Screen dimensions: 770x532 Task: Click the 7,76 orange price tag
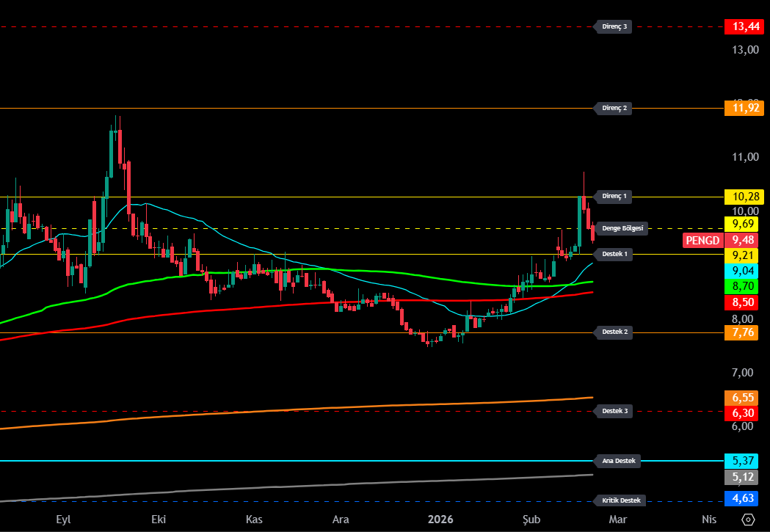741,332
